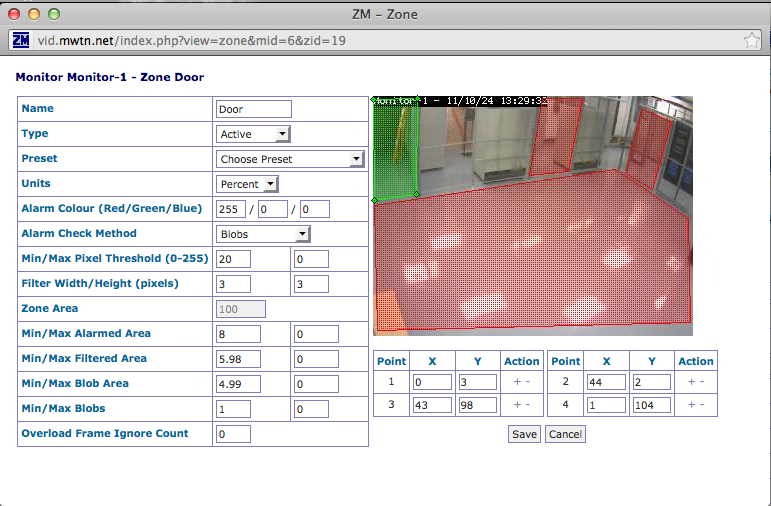
Task: Select the red alarm colour field 255
Action: (231, 209)
